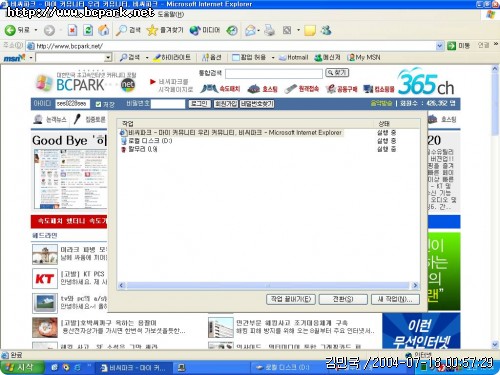Click the group purchase menu link

pos(342,89)
